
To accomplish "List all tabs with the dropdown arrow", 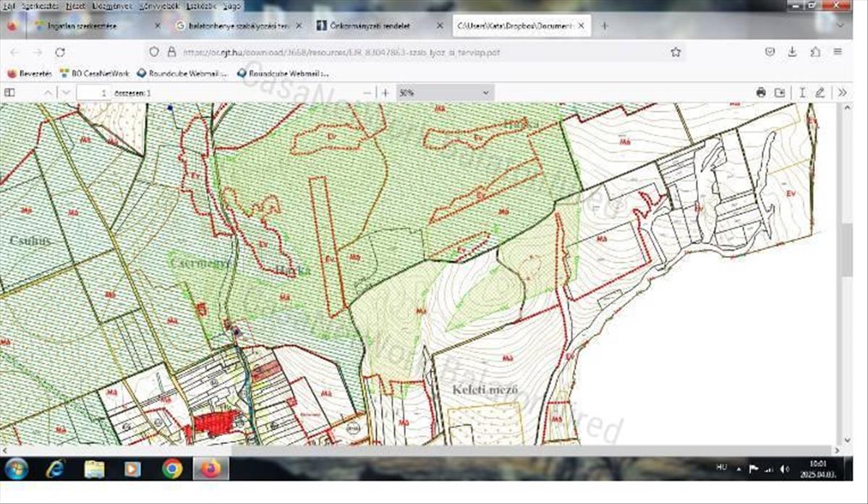I will pyautogui.click(x=840, y=25).
